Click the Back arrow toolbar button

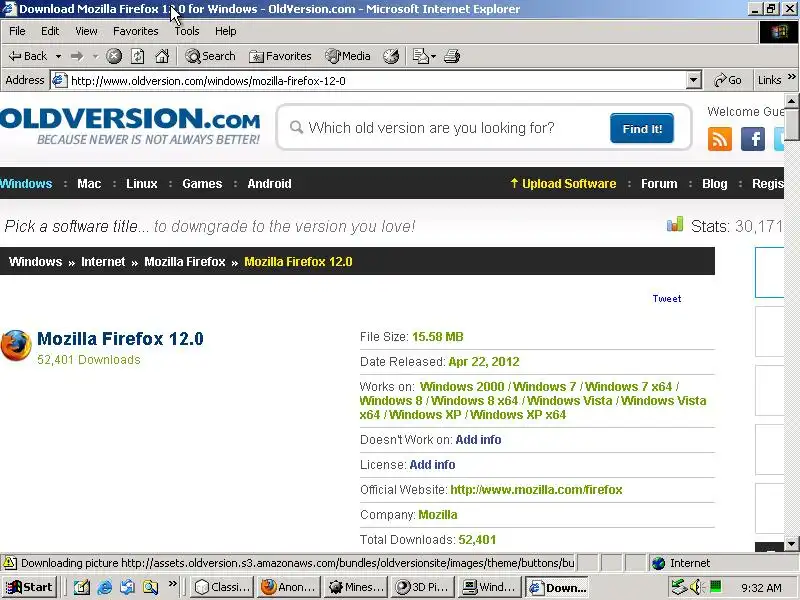click(x=28, y=56)
